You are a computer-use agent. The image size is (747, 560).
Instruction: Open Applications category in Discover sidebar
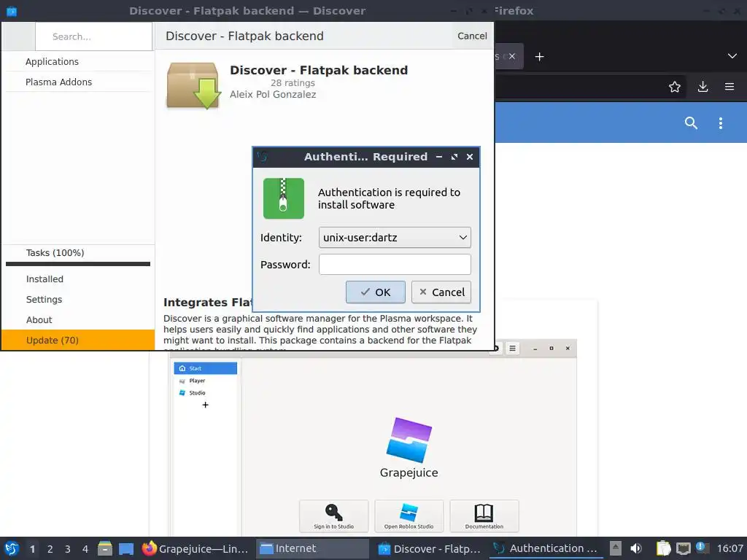[x=79, y=61]
